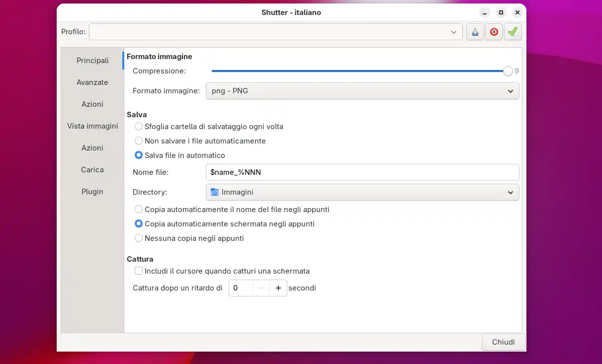Click the 'Salva' section heading
This screenshot has width=602, height=364.
point(137,115)
